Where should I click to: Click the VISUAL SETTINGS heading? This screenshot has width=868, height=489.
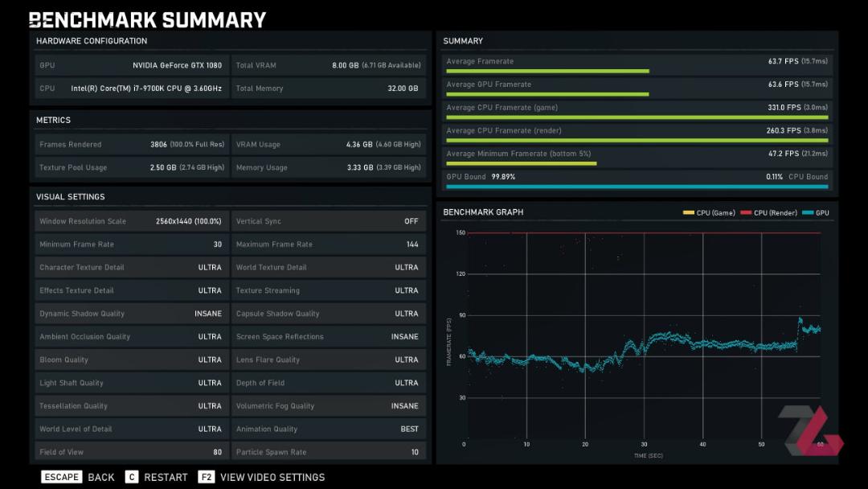pos(70,196)
